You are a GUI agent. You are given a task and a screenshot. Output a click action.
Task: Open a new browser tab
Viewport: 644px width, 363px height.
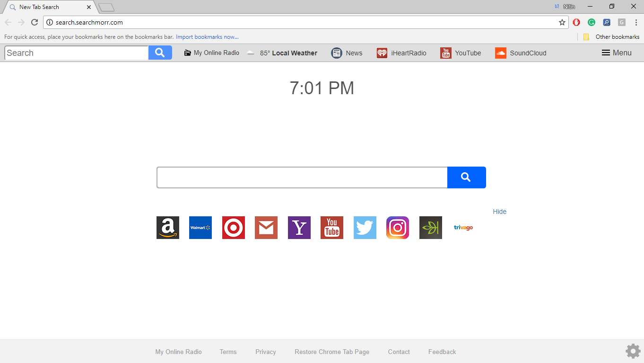(106, 7)
